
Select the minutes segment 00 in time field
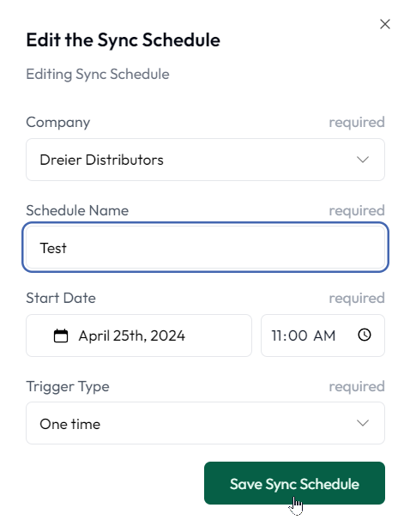pos(298,336)
